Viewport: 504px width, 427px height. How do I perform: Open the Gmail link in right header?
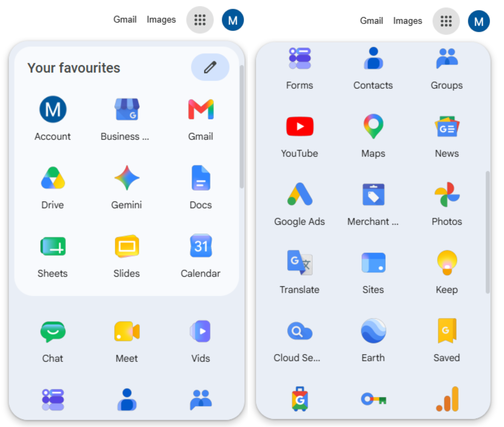point(371,21)
